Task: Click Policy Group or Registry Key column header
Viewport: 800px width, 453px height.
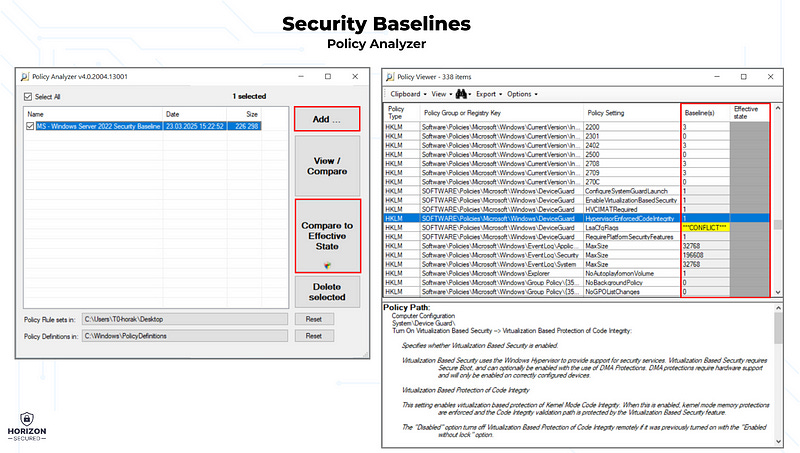Action: tap(501, 113)
